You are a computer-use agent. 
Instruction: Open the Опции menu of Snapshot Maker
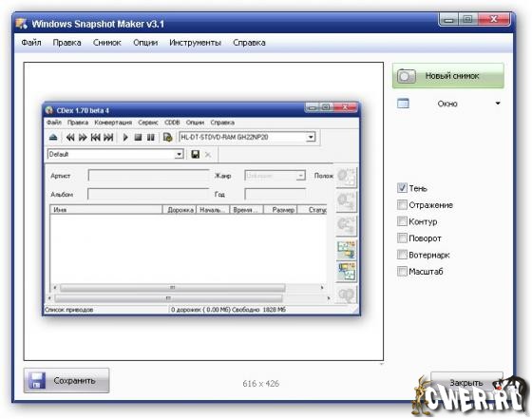[145, 43]
